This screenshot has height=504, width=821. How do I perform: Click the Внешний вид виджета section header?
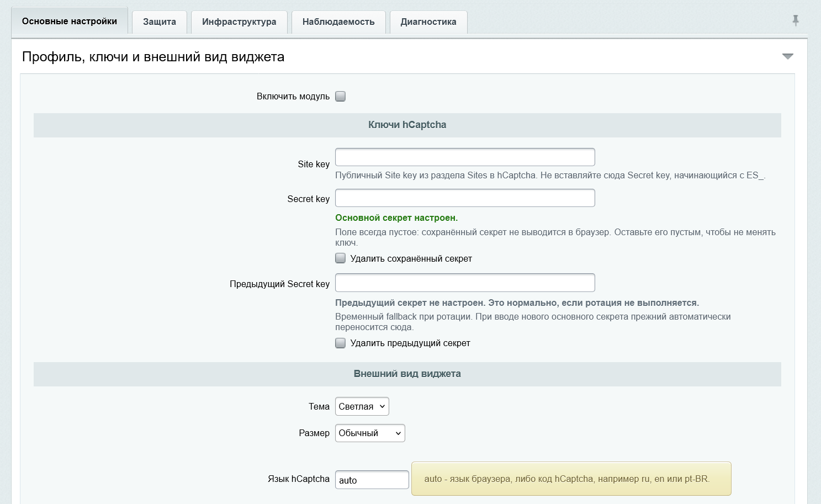407,374
